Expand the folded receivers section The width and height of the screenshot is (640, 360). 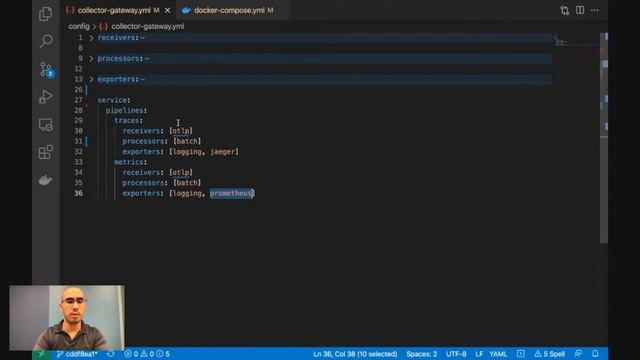[91, 38]
